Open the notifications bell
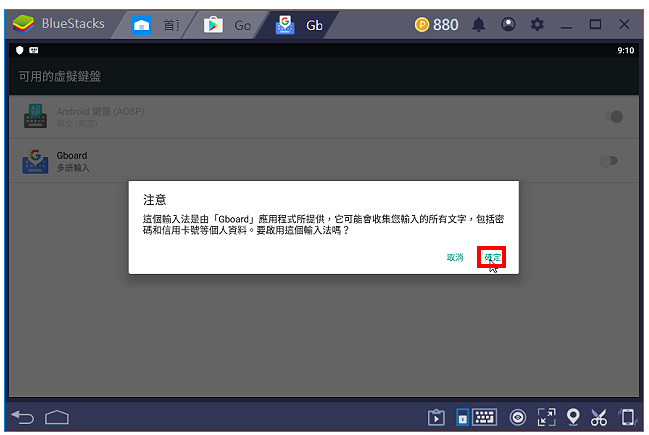The height and width of the screenshot is (435, 649). [478, 25]
